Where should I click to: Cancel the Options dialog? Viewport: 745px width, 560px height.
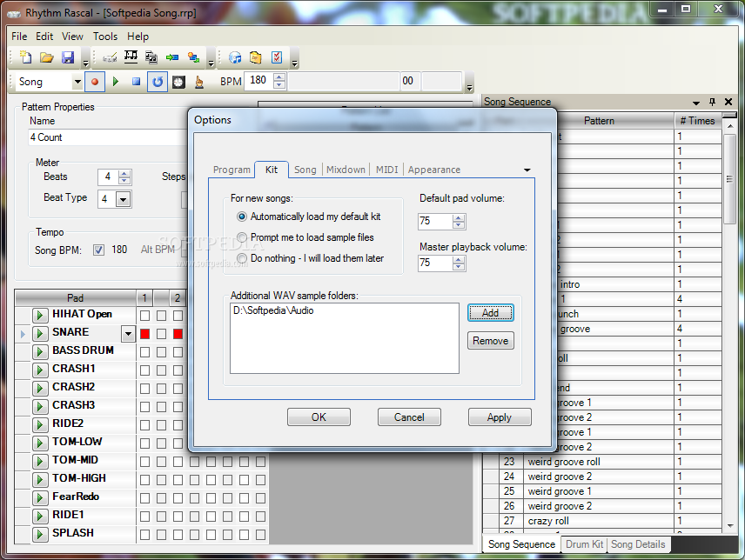tap(409, 417)
